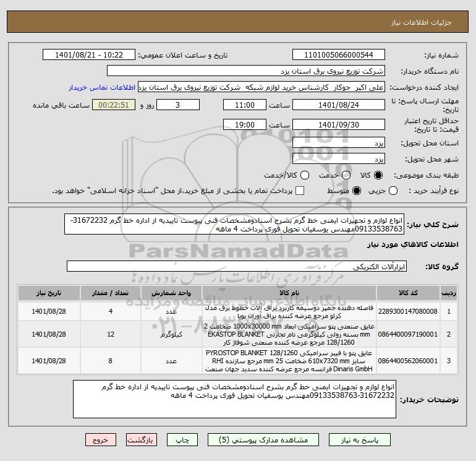The height and width of the screenshot is (461, 476).
Task: Click the announcement date field 1401/08/21 - 10:22
Action: click(89, 54)
